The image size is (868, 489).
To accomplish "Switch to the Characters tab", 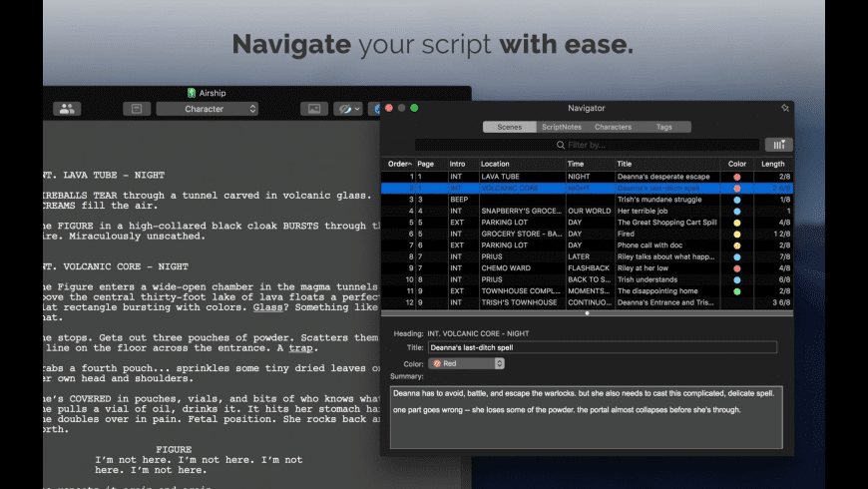I will (x=613, y=127).
